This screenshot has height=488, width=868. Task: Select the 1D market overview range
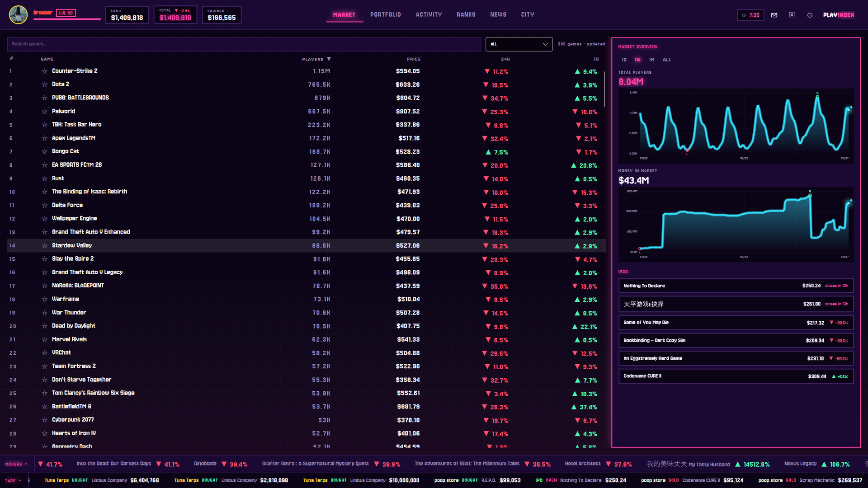624,60
